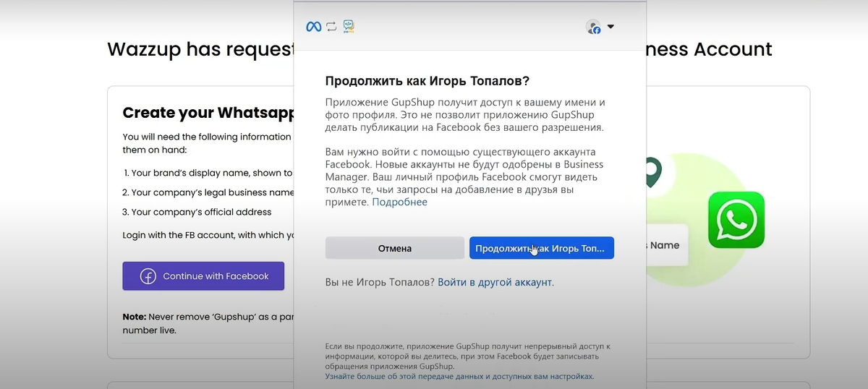Click the 'Create your Whatsapp' heading
Image resolution: width=868 pixels, height=389 pixels.
(x=208, y=113)
